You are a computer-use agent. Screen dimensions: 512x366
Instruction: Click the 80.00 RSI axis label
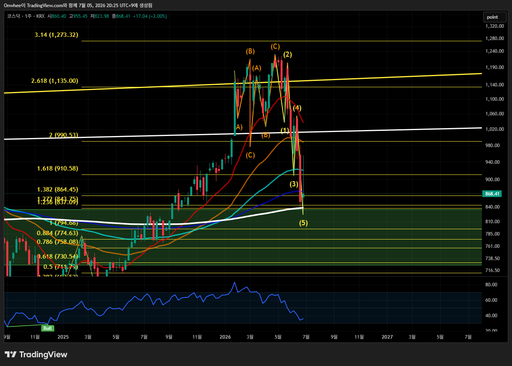pyautogui.click(x=491, y=285)
